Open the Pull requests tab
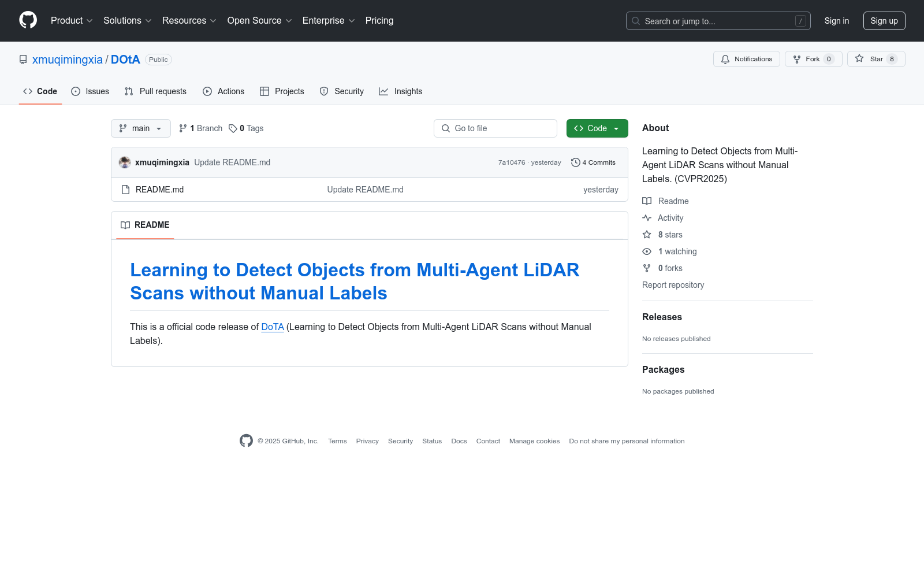Screen dimensions: 924x578 pyautogui.click(x=155, y=91)
